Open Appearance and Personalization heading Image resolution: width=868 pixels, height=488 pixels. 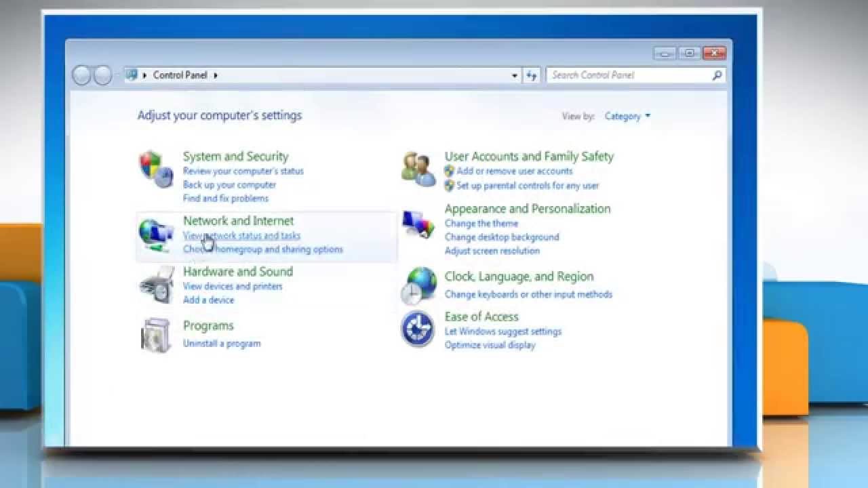(528, 208)
